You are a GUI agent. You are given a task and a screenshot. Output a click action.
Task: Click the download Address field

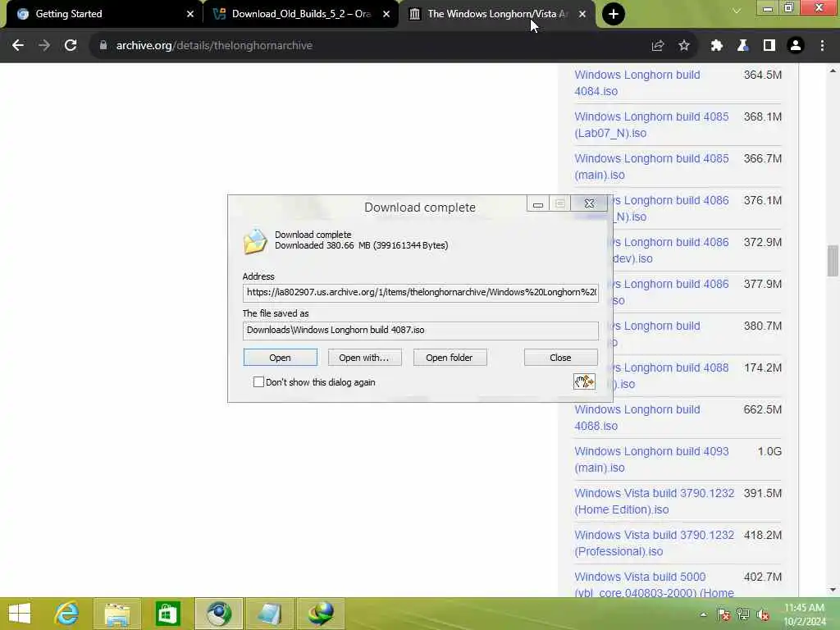click(421, 293)
